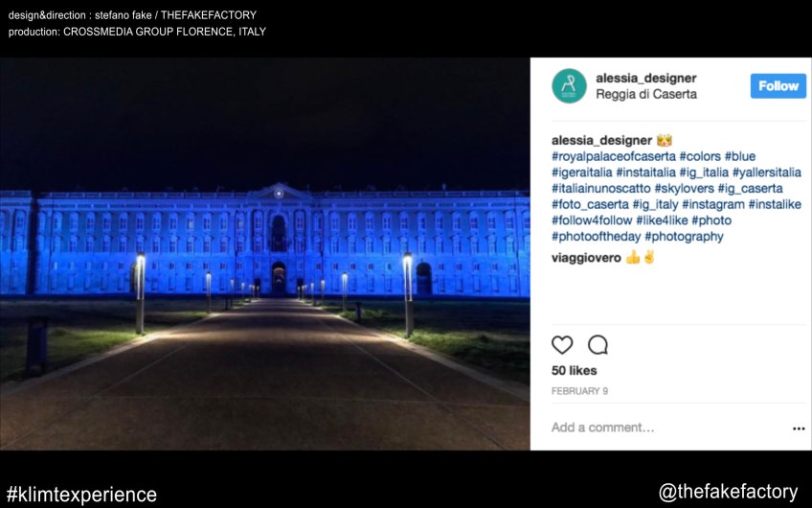Follow alessia_designer with the Follow button

(778, 86)
